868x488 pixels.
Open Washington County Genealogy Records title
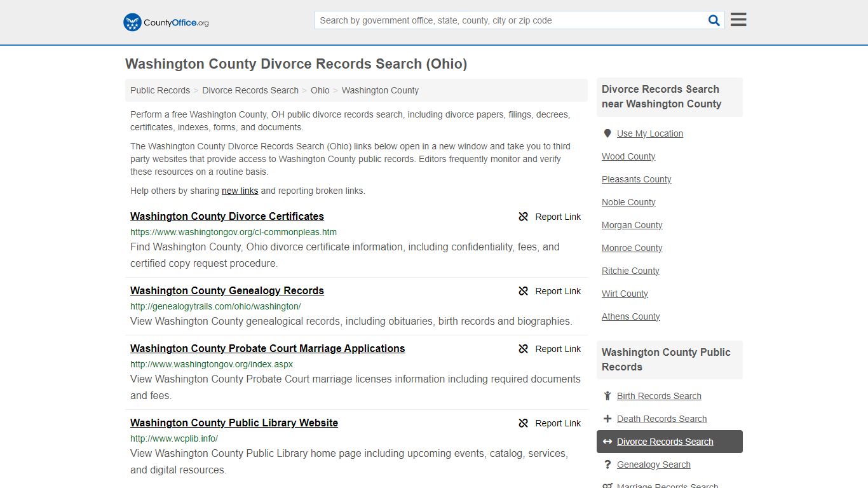click(227, 290)
